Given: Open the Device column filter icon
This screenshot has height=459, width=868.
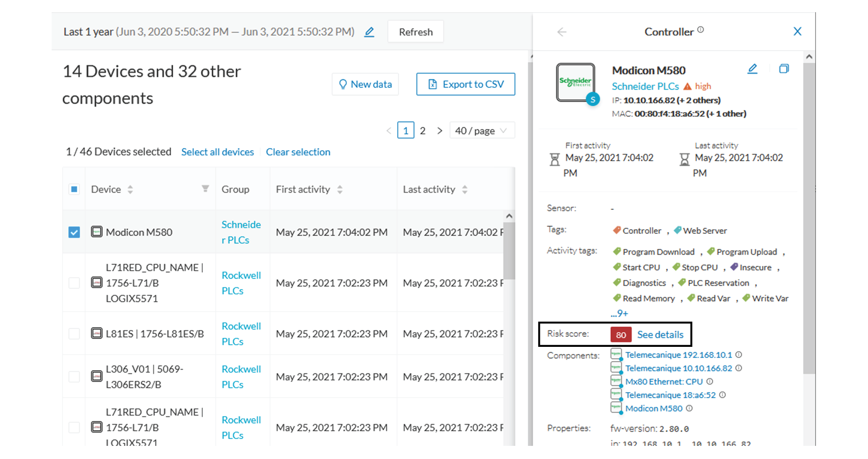Looking at the screenshot, I should 205,189.
